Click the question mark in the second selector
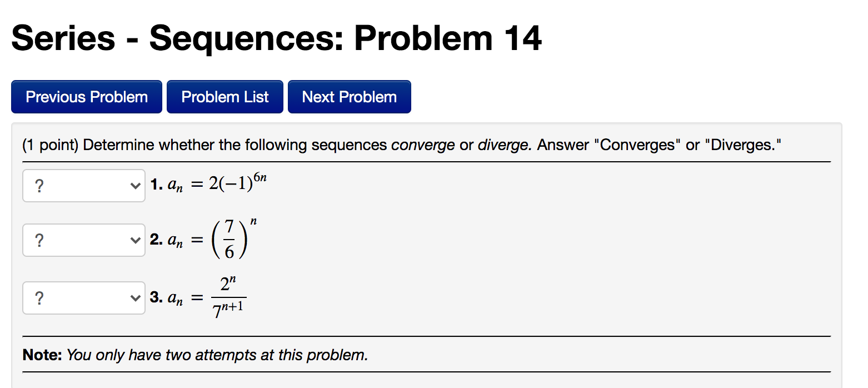 coord(39,240)
